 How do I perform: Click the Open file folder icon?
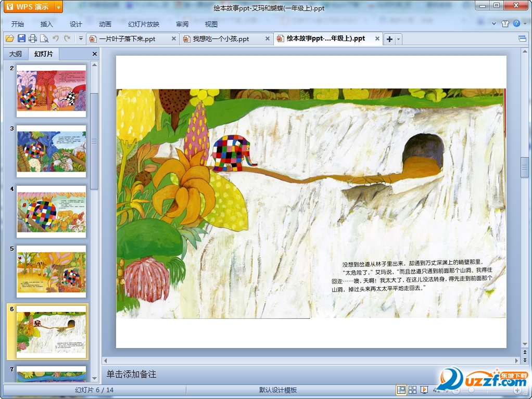click(10, 38)
